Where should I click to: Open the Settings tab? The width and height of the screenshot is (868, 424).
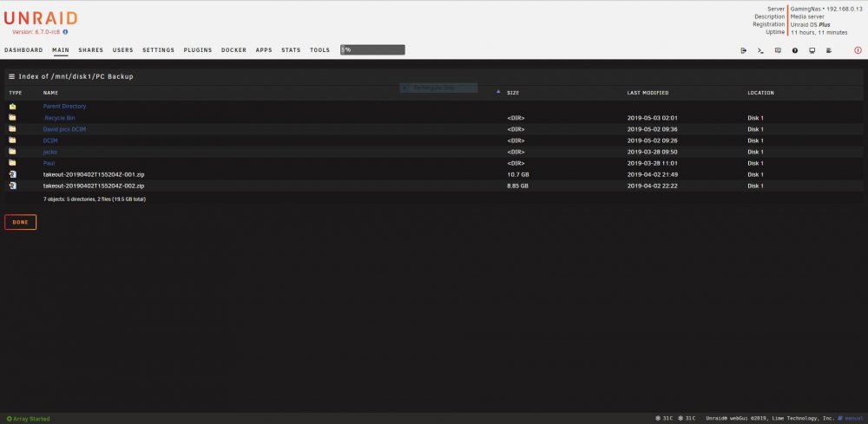158,50
